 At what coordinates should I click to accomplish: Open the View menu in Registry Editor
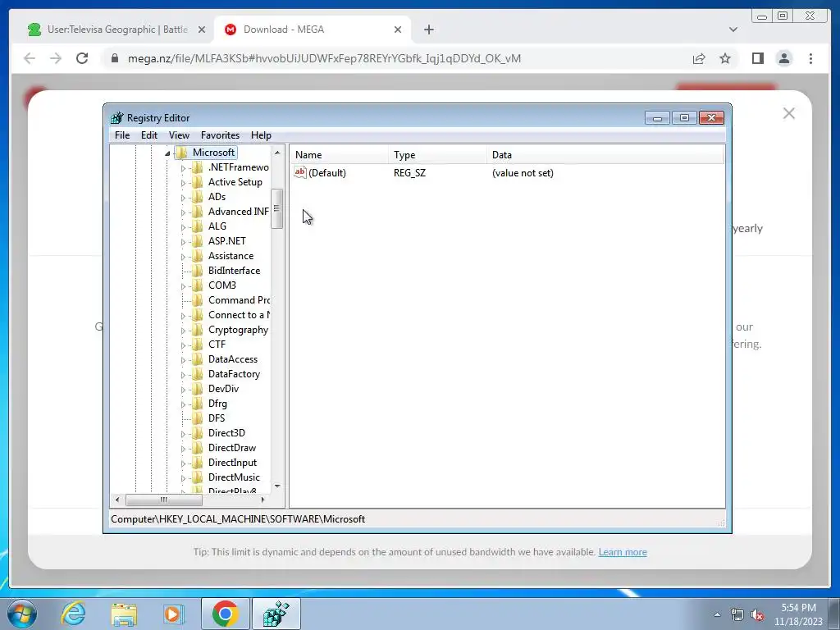179,135
